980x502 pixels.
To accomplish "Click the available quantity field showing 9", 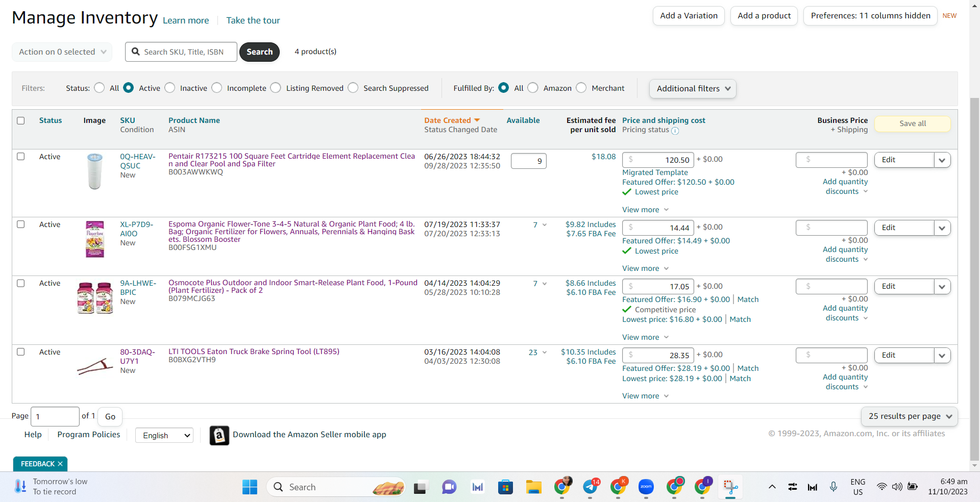I will pos(529,161).
